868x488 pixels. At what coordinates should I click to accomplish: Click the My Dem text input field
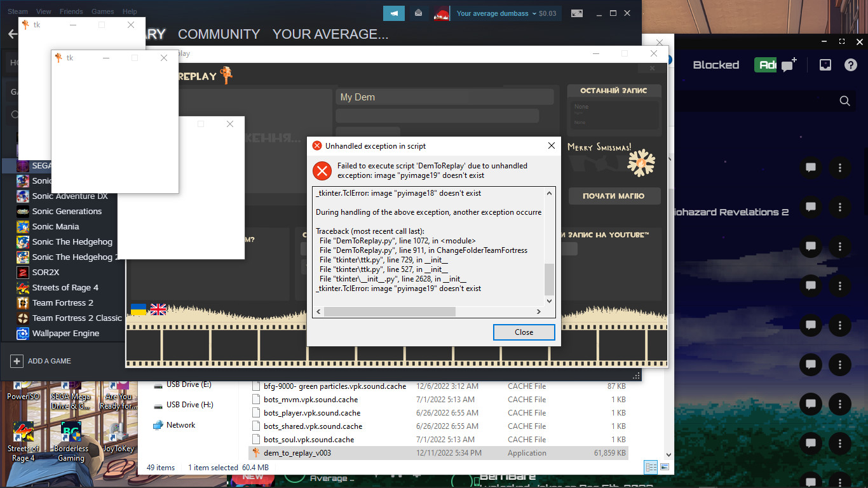click(445, 97)
